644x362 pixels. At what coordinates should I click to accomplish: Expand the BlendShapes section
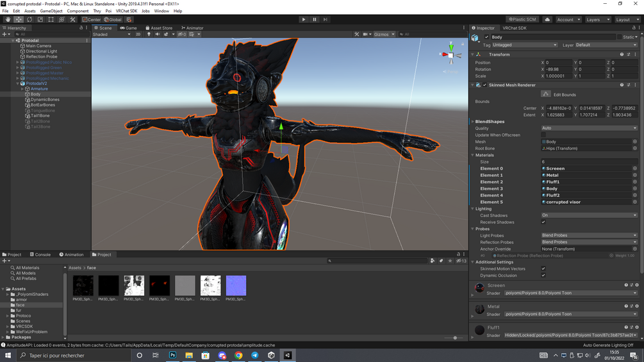click(x=473, y=122)
